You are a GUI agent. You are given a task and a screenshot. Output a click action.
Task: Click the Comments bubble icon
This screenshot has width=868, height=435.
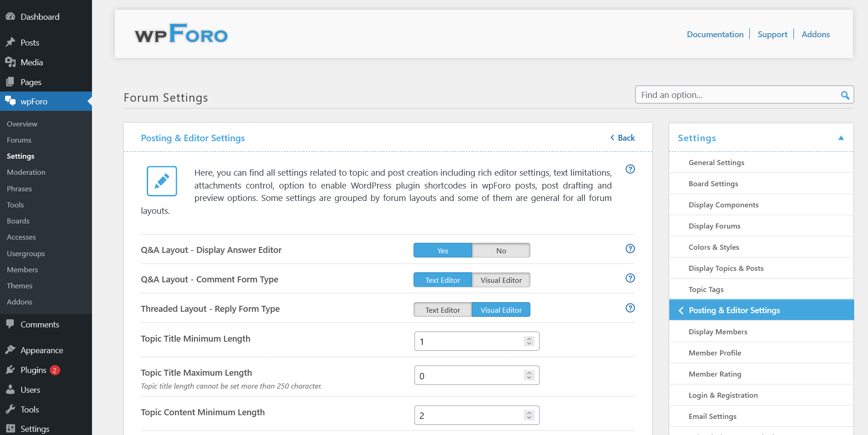coord(10,324)
